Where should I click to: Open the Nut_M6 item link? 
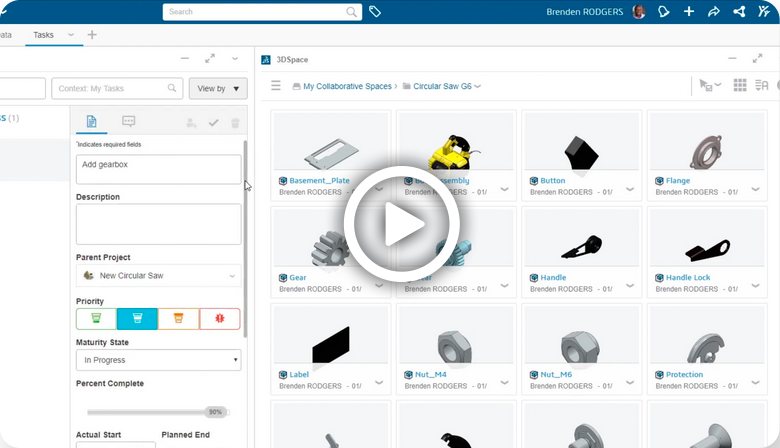[556, 374]
